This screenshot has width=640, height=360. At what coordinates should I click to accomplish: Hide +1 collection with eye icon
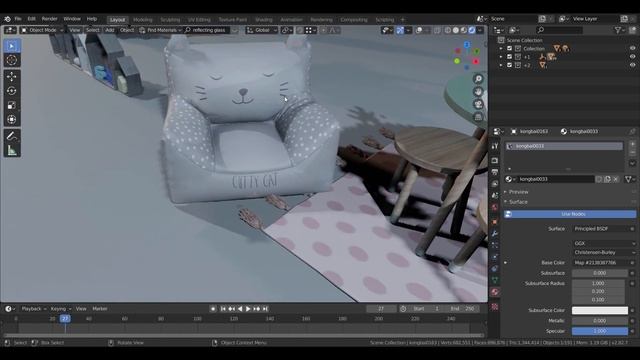click(x=632, y=57)
